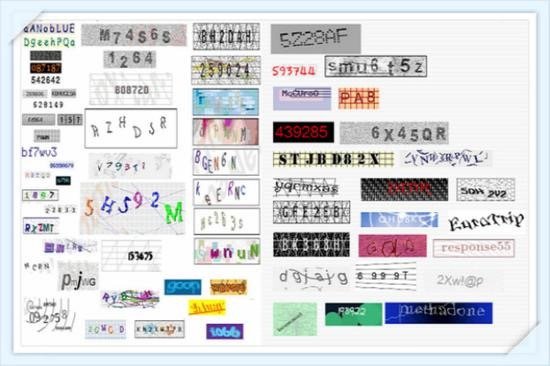
Task: Select the bf7wv3 blue text captcha
Action: click(x=39, y=153)
